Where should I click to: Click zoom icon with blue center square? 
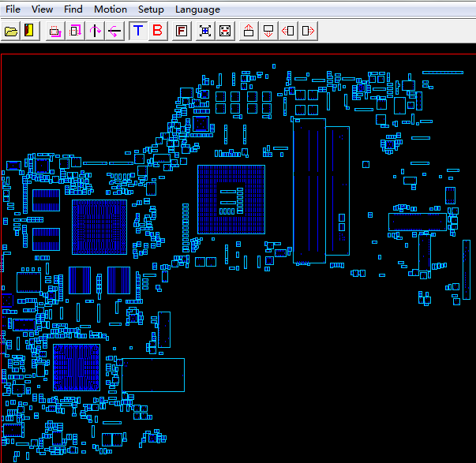coord(205,31)
